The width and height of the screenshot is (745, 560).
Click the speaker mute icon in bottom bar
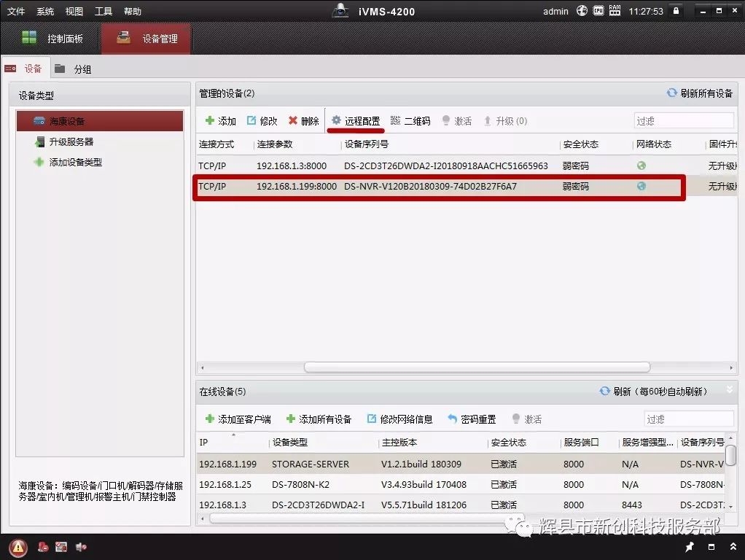(x=81, y=547)
